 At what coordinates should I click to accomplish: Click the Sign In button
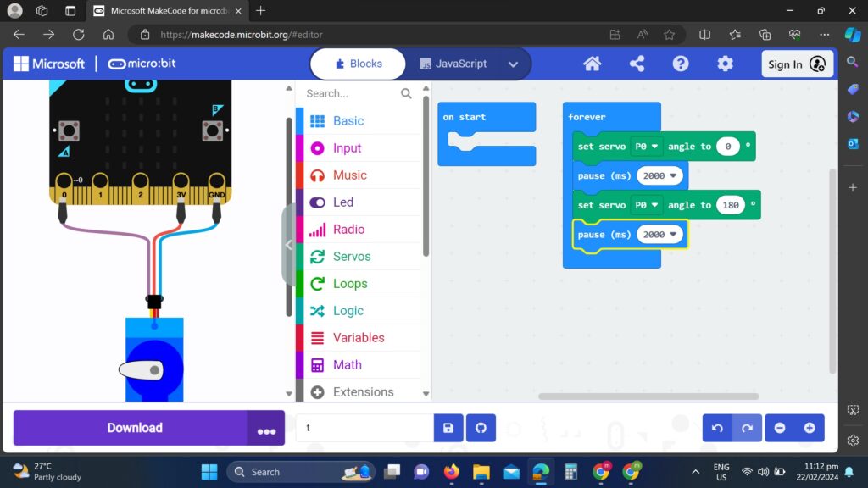[x=796, y=64]
